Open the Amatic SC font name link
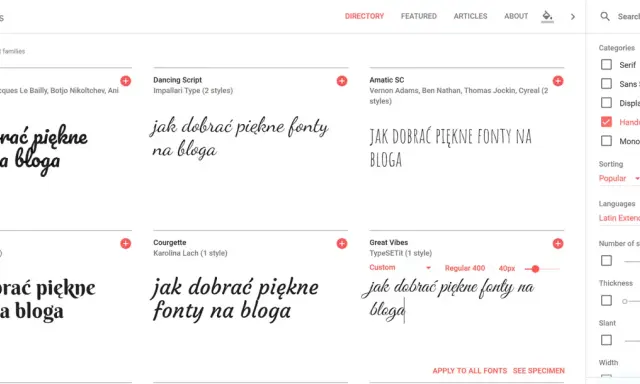This screenshot has height=384, width=640. 387,80
